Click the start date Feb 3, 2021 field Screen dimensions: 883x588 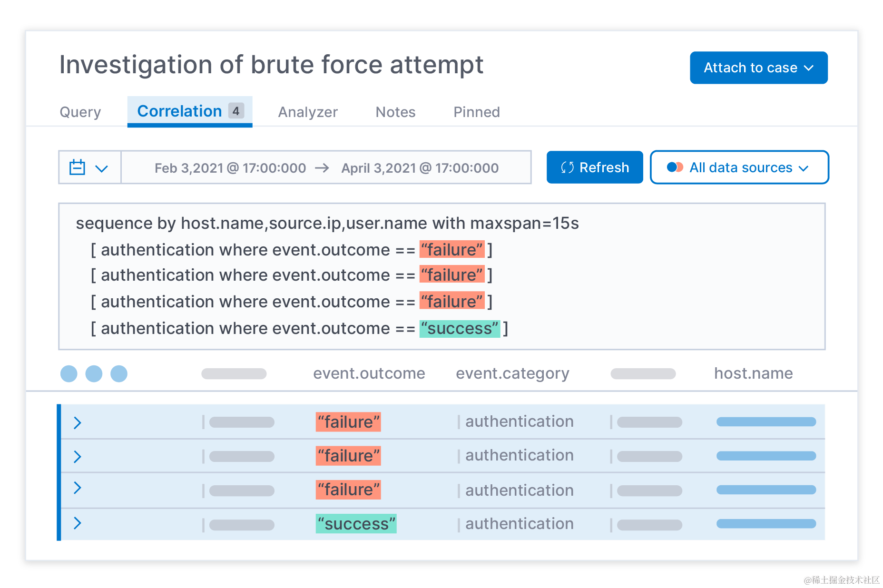pyautogui.click(x=230, y=167)
